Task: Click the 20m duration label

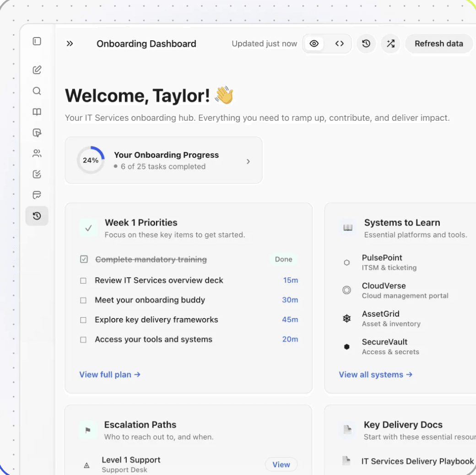Action: pos(290,340)
